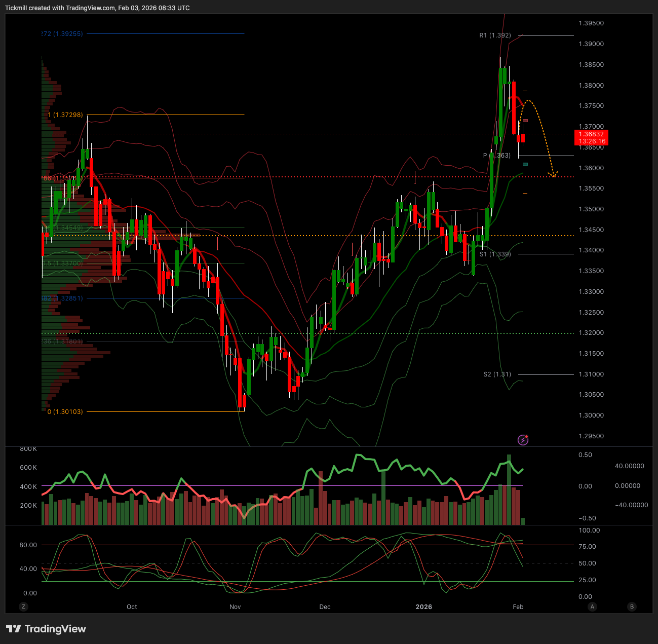The image size is (658, 644).
Task: Toggle the A auto-scale button
Action: pyautogui.click(x=592, y=607)
